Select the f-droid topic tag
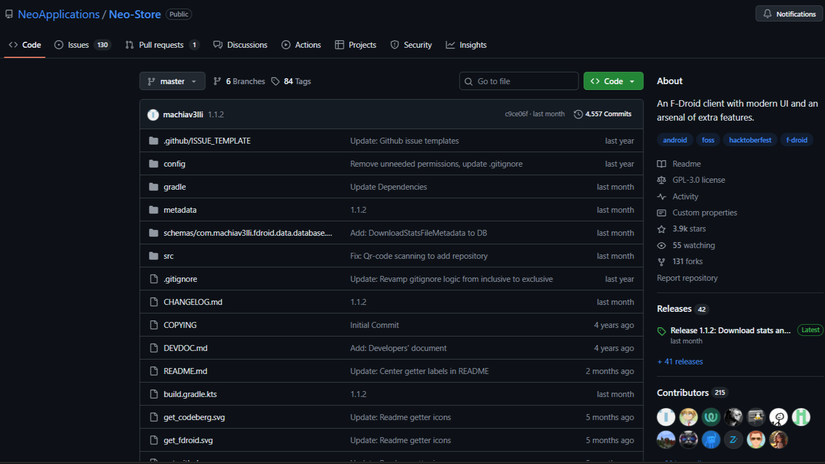Viewport: 825px width, 464px height. pos(797,140)
